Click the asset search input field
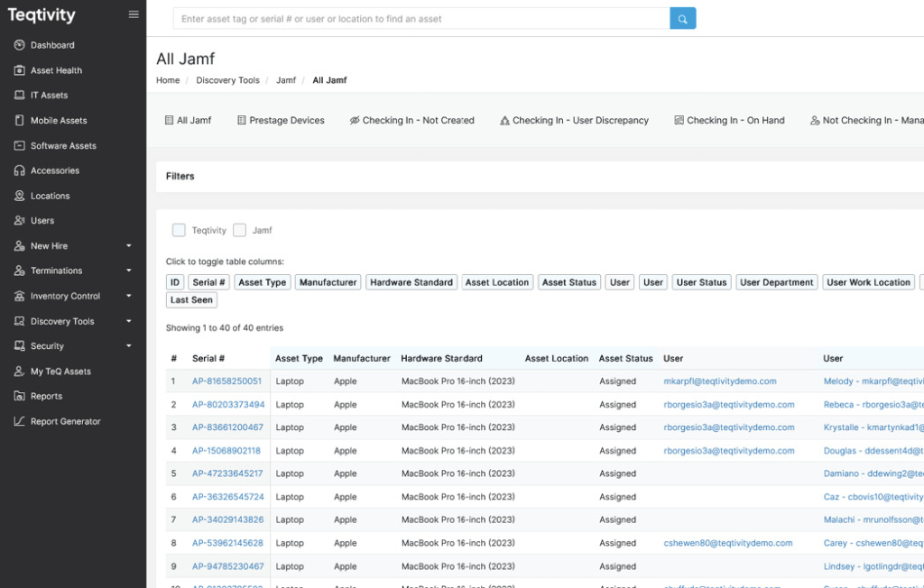 tap(421, 19)
